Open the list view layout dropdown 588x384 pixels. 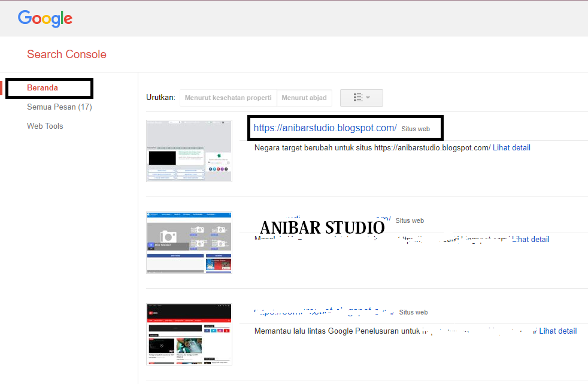pyautogui.click(x=362, y=98)
